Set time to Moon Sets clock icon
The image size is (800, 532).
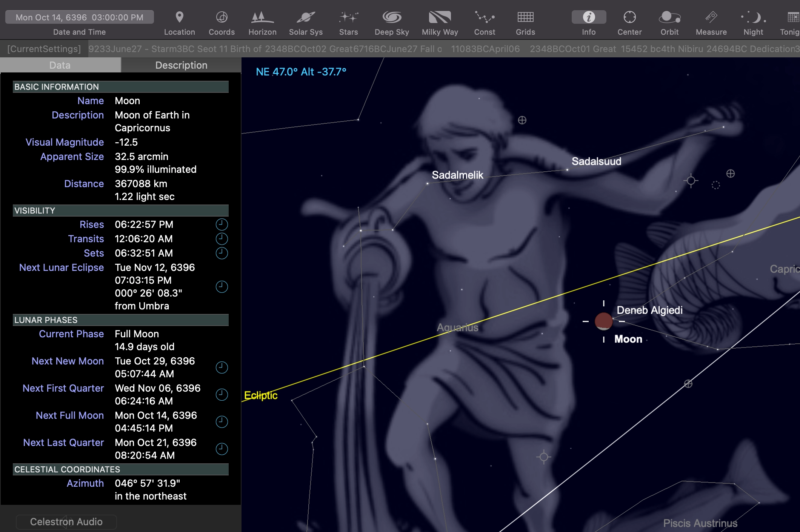(222, 253)
